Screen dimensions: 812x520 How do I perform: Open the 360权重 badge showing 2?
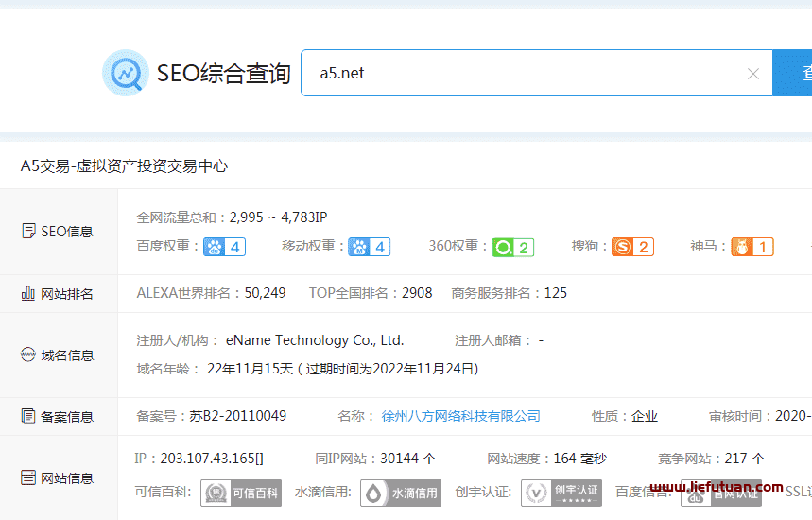pyautogui.click(x=513, y=247)
